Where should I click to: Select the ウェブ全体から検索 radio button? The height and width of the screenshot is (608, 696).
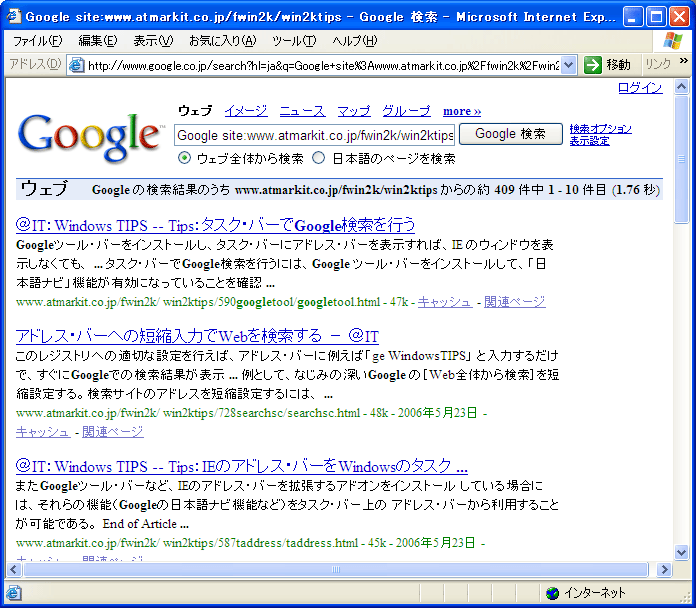pyautogui.click(x=184, y=158)
